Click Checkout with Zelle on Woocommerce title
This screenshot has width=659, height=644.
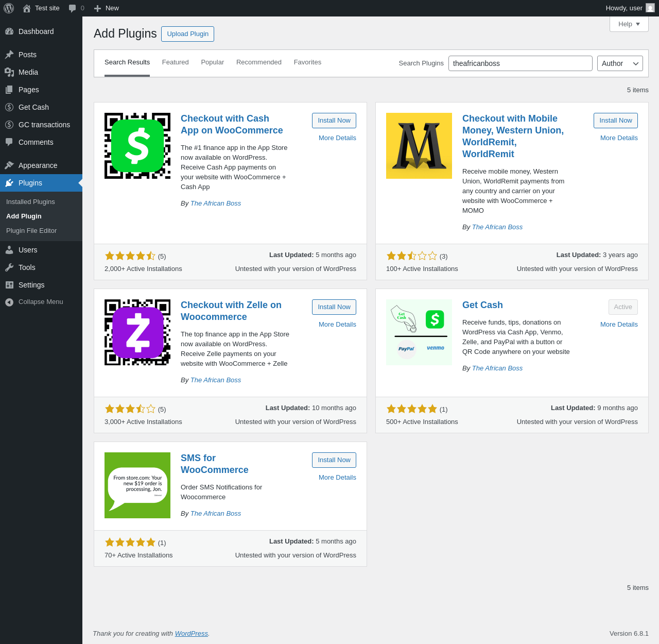point(231,311)
